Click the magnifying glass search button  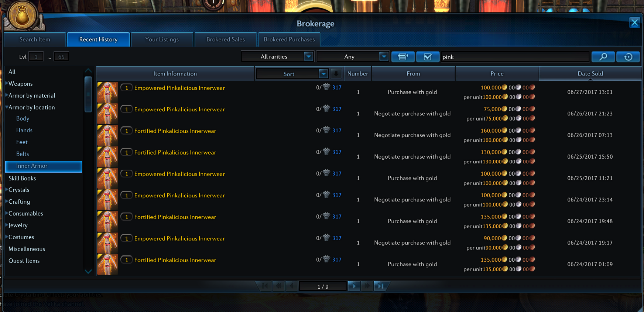coord(603,57)
